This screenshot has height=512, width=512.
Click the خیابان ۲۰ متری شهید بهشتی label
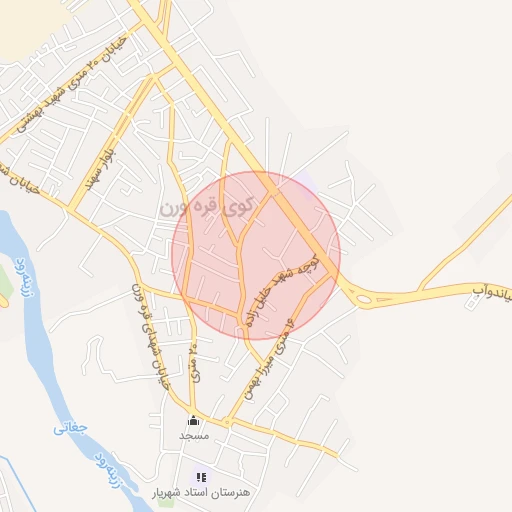tap(72, 84)
